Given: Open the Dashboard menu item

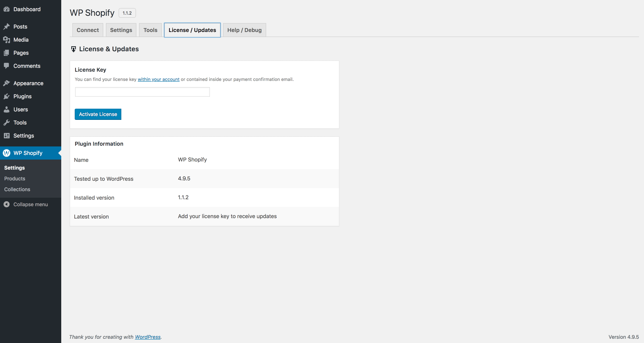Looking at the screenshot, I should point(30,9).
